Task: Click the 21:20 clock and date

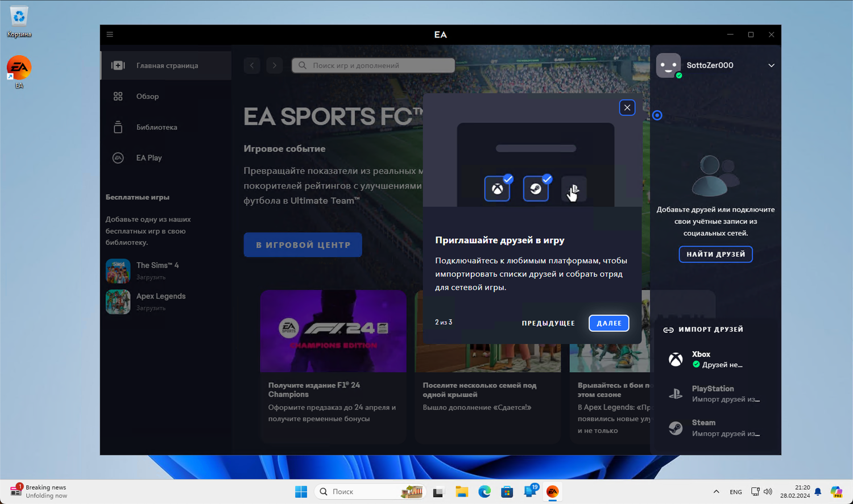Action: coord(795,491)
